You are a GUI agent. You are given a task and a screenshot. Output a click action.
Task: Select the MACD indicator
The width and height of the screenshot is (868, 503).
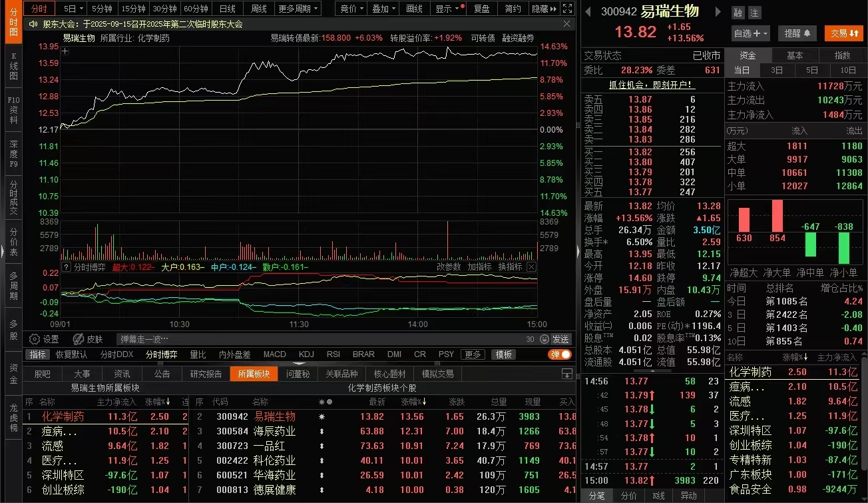[x=274, y=354]
